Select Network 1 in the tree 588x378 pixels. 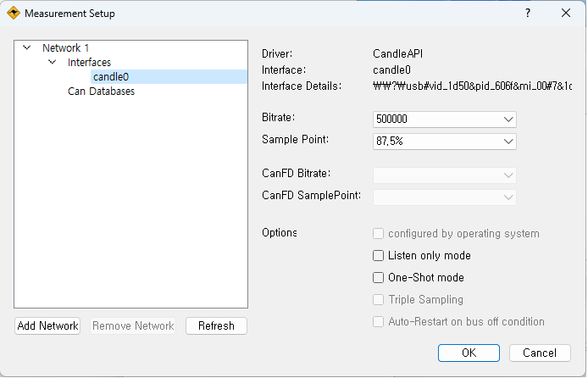pos(65,48)
